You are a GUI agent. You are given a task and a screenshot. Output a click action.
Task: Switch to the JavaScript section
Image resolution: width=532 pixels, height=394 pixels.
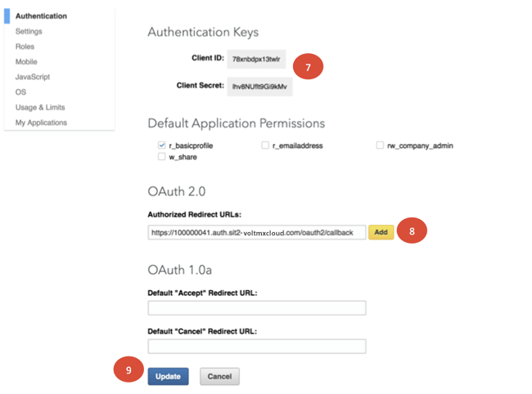click(x=33, y=77)
